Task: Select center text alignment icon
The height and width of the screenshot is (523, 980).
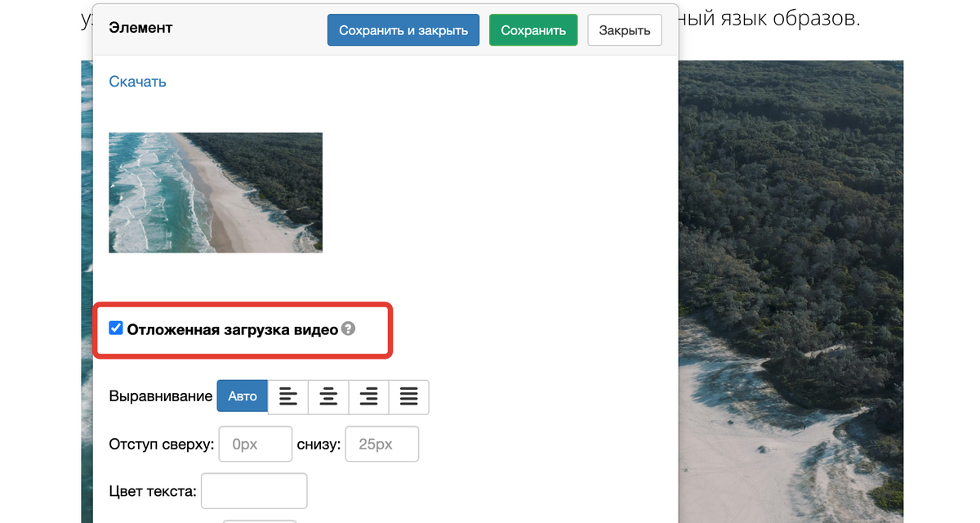Action: [x=328, y=397]
